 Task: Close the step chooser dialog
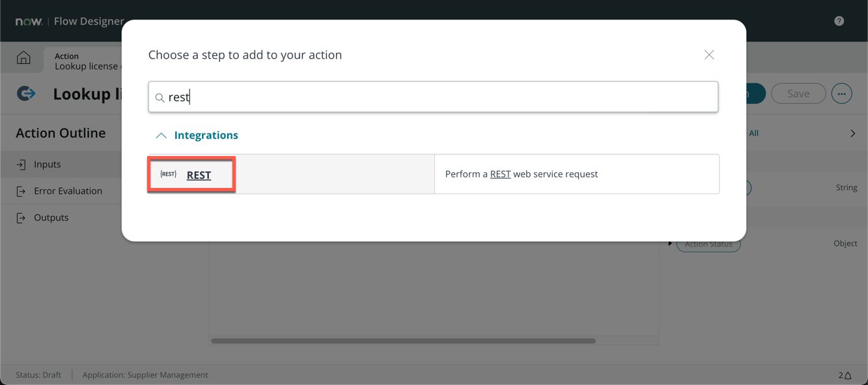click(709, 55)
